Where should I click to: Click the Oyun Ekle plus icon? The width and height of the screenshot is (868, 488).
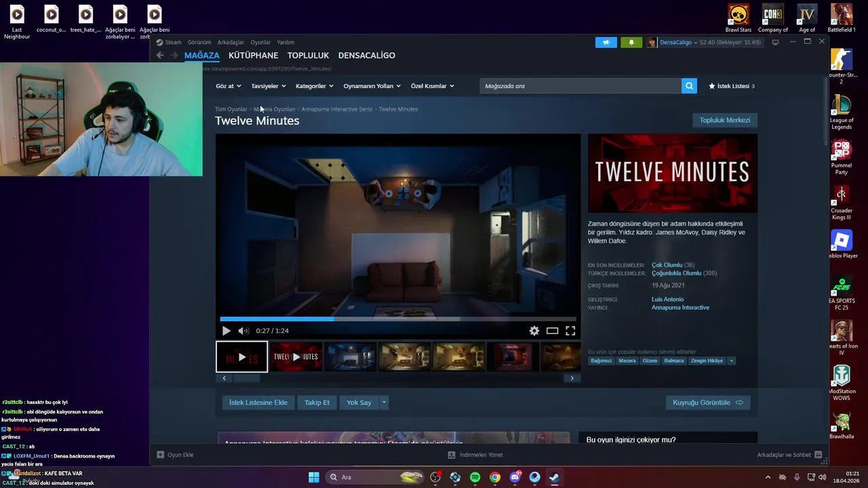(160, 455)
